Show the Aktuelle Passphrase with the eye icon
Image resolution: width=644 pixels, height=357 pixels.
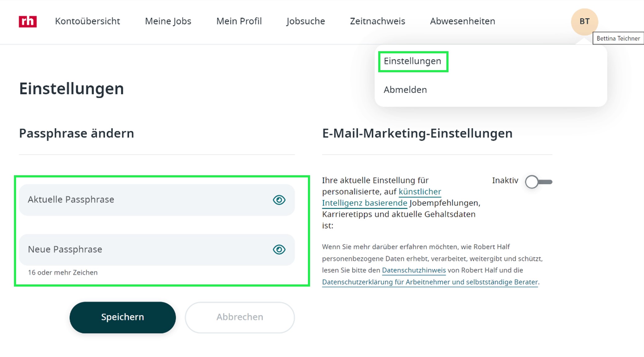279,200
